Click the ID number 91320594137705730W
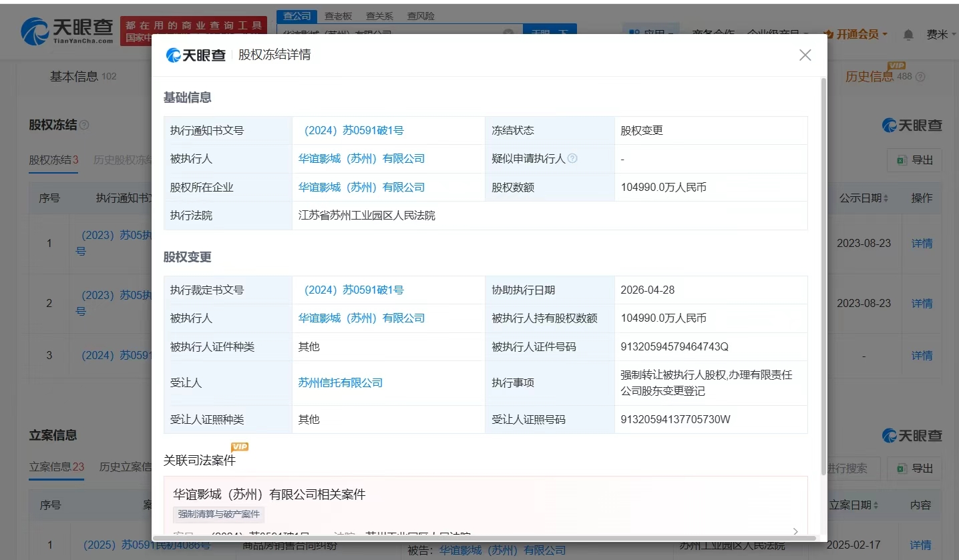959x560 pixels. (675, 420)
